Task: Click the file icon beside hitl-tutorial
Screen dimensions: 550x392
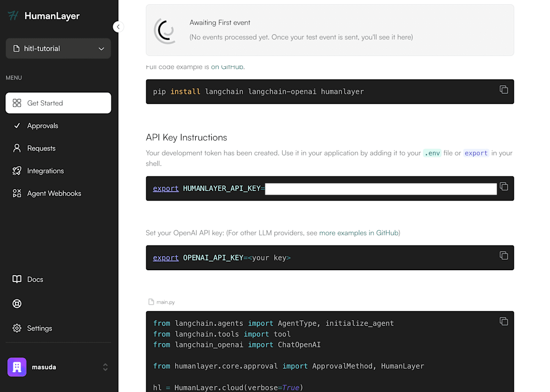Action: point(16,49)
